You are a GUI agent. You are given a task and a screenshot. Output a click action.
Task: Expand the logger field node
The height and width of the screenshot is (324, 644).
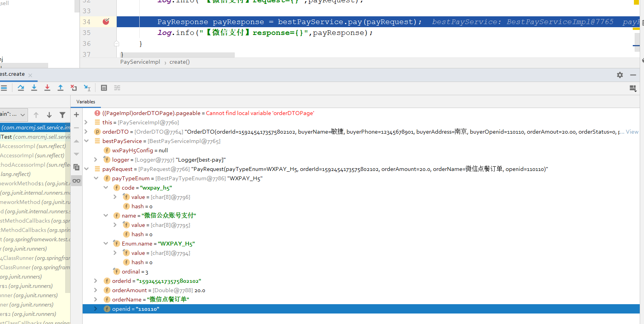[x=96, y=160]
